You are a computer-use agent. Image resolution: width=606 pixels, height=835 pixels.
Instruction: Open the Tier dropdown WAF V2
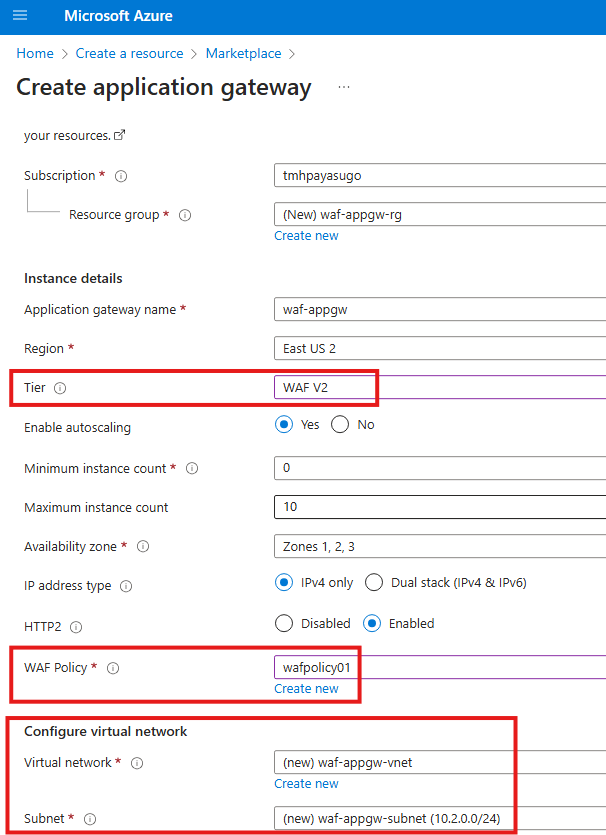tap(440, 387)
